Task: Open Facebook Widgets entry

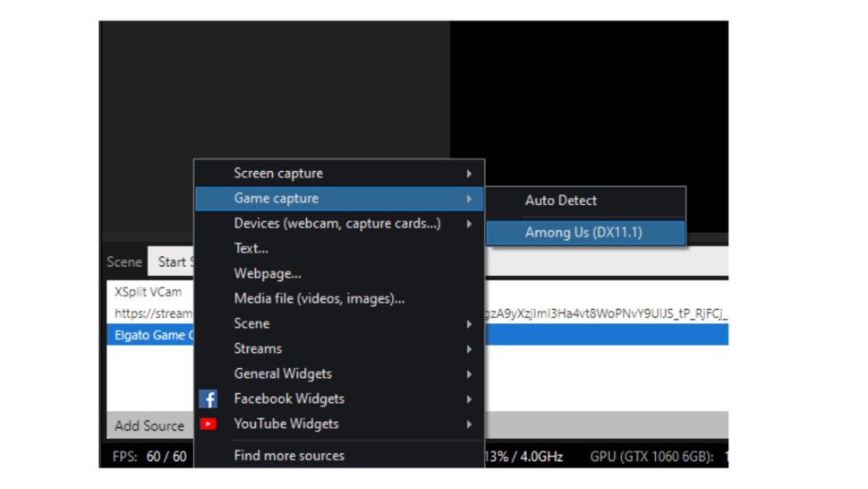Action: [x=339, y=399]
